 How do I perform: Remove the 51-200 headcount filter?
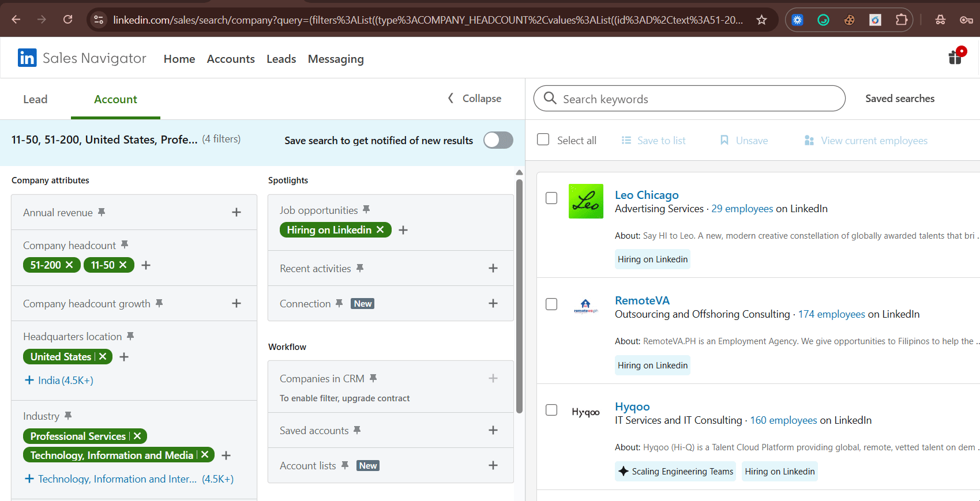point(69,265)
